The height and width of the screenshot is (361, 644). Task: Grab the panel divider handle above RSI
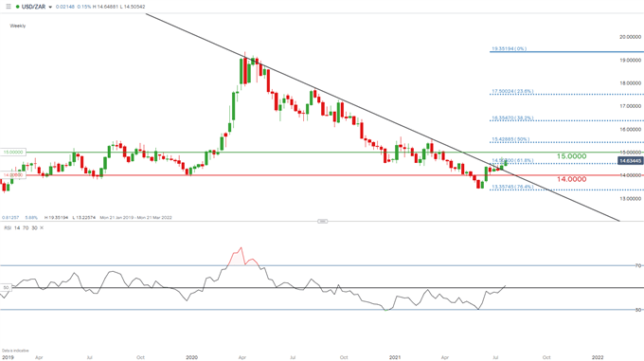[323, 221]
